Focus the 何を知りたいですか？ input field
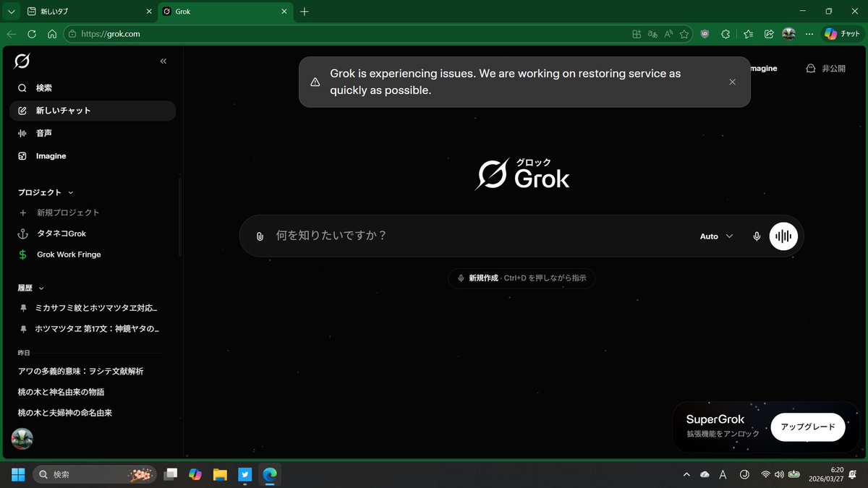Viewport: 868px width, 488px height. (477, 236)
